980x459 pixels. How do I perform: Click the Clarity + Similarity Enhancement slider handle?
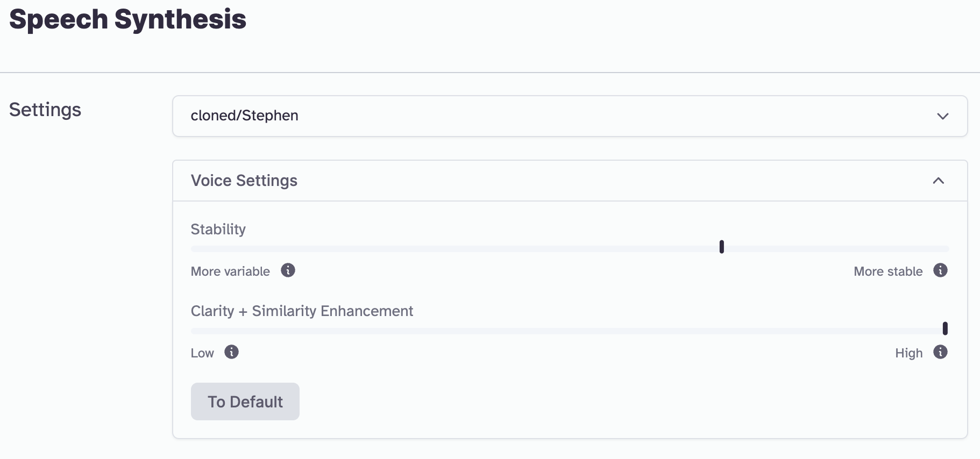945,328
